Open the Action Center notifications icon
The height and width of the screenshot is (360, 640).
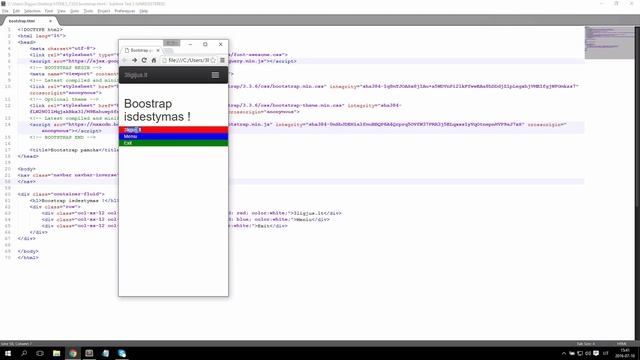[x=596, y=353]
